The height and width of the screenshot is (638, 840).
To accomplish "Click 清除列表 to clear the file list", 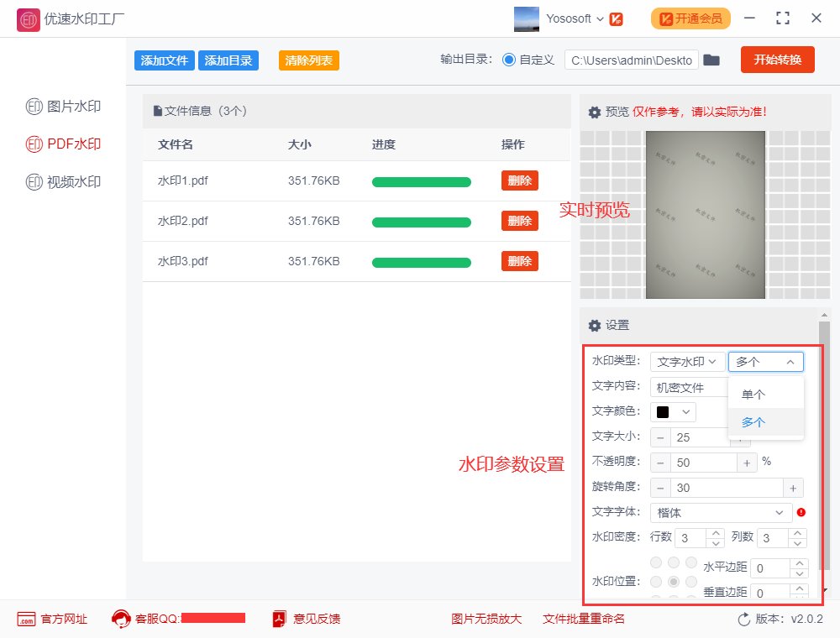I will point(308,60).
